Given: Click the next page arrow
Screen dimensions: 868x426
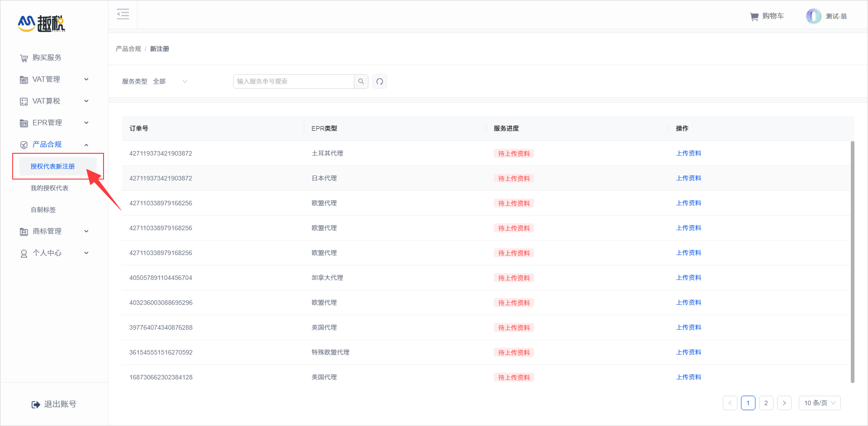Looking at the screenshot, I should [x=784, y=403].
